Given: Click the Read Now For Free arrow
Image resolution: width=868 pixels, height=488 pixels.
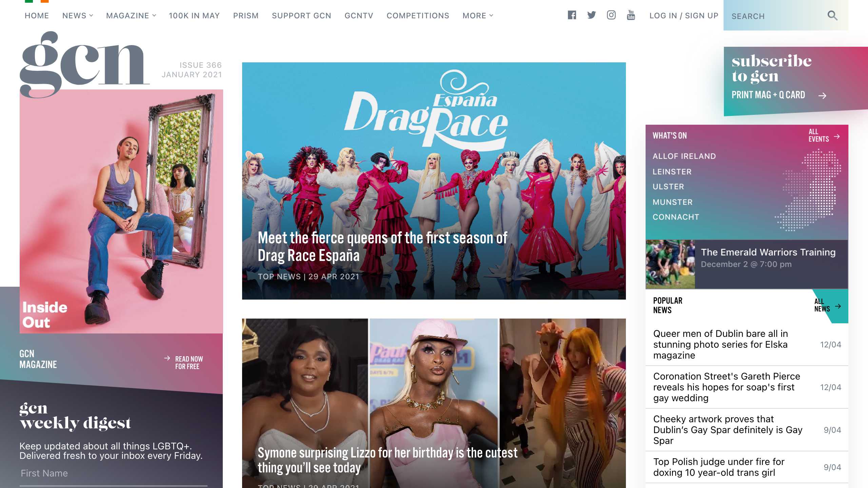Looking at the screenshot, I should coord(167,358).
